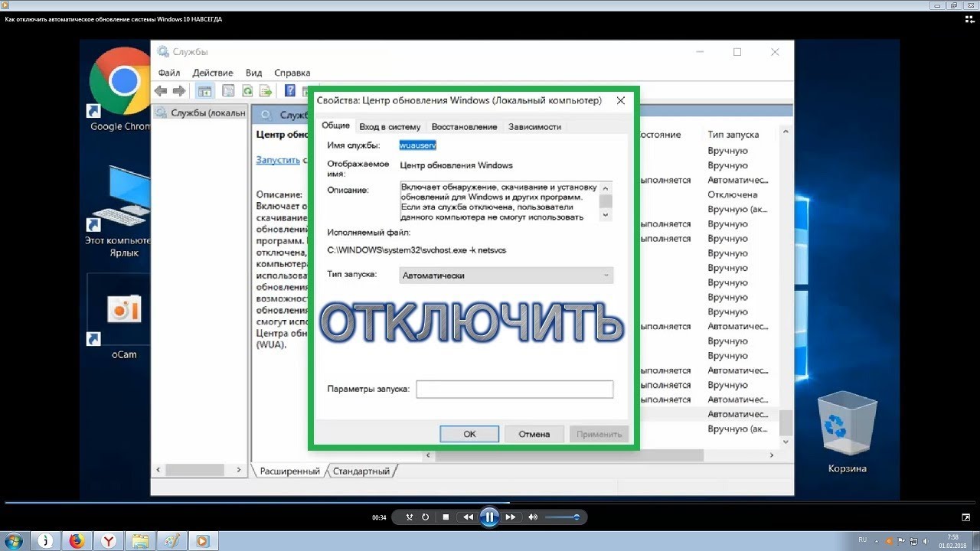Open the file explorer taskbar icon

pyautogui.click(x=141, y=541)
